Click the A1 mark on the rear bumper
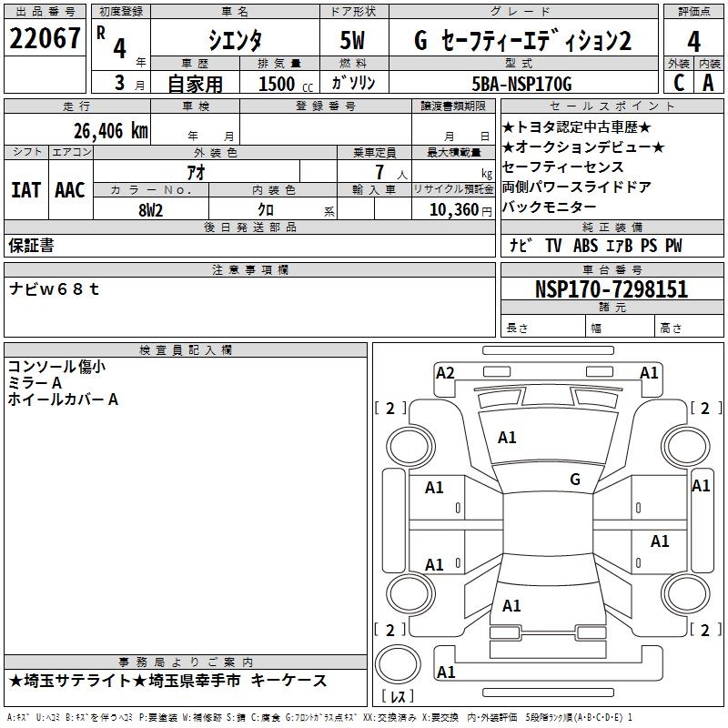The width and height of the screenshot is (728, 728). coord(446,672)
